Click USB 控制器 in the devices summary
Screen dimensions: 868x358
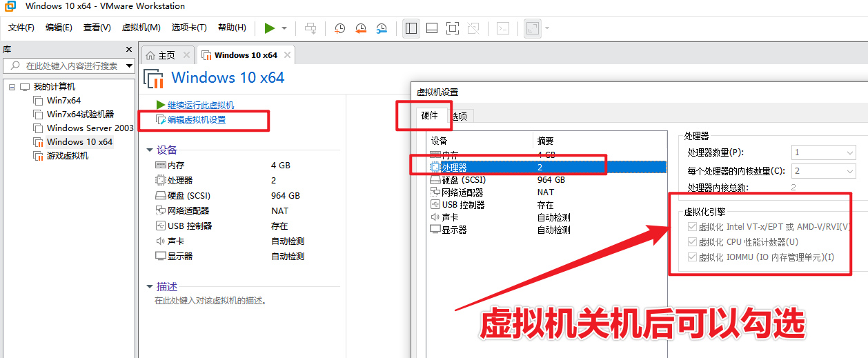coord(190,226)
